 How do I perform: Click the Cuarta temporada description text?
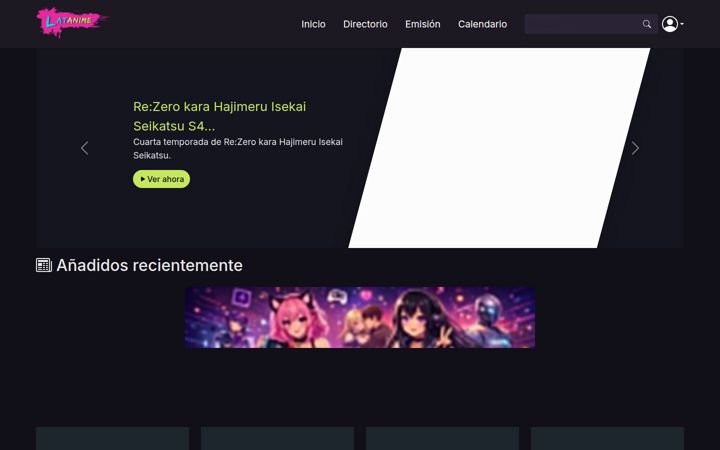click(238, 148)
